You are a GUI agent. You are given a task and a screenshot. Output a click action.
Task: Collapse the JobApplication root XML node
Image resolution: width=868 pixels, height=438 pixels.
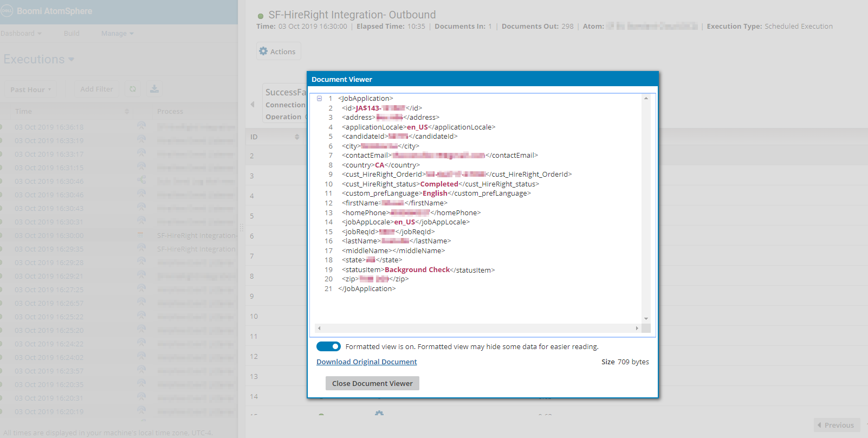[320, 99]
